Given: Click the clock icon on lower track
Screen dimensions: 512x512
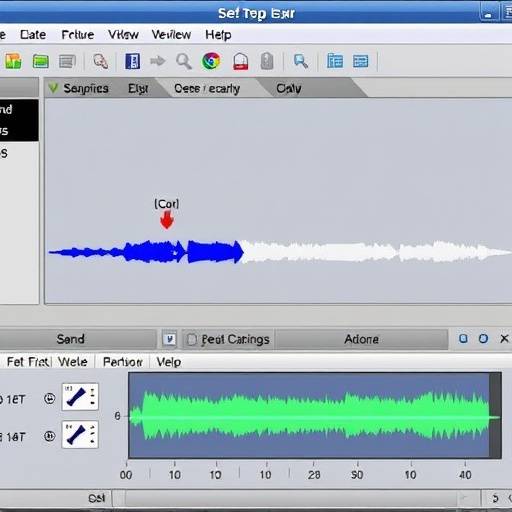Looking at the screenshot, I should pos(50,436).
